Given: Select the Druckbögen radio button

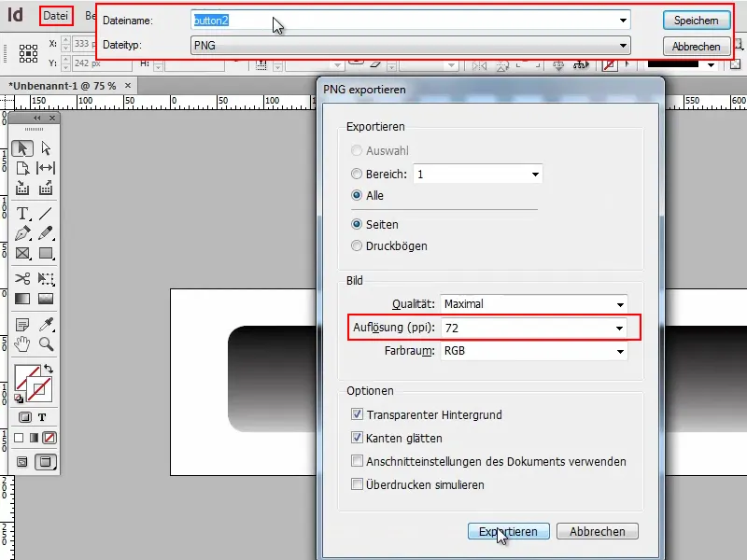Looking at the screenshot, I should (x=357, y=245).
